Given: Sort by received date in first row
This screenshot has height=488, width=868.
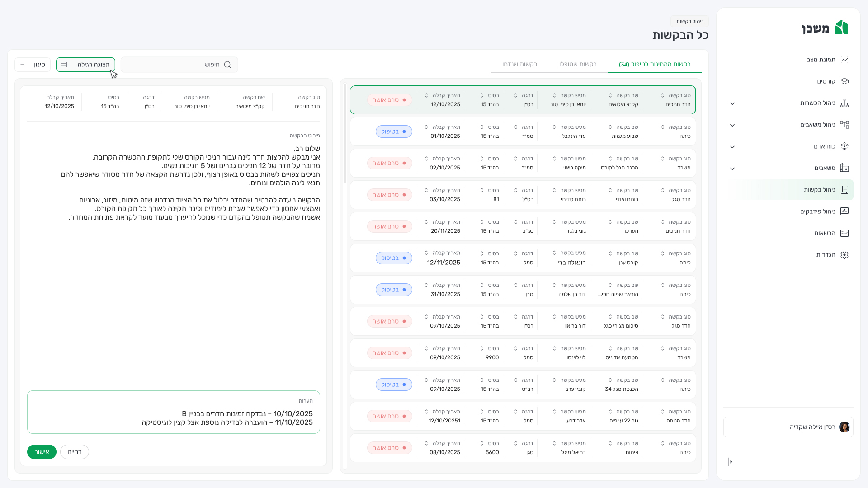Looking at the screenshot, I should (x=426, y=95).
